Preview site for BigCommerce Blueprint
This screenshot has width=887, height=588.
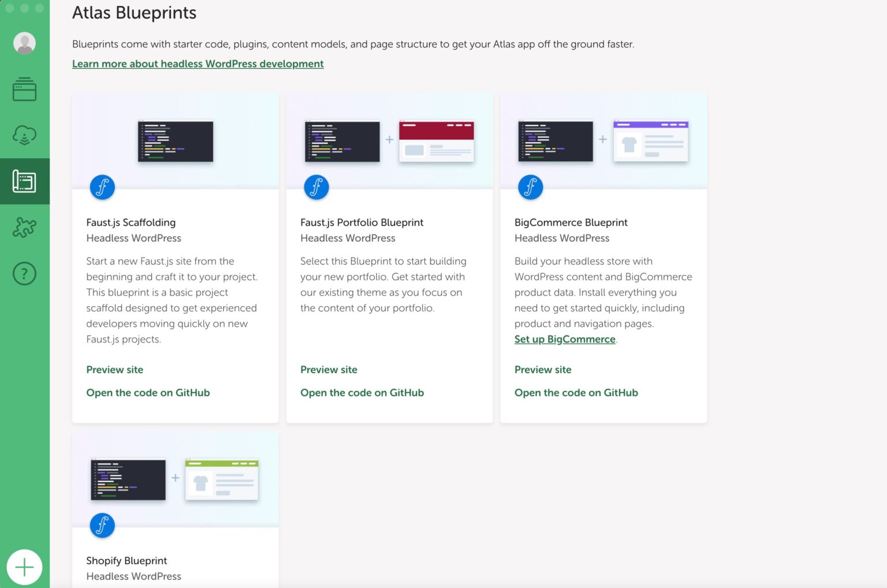coord(543,370)
